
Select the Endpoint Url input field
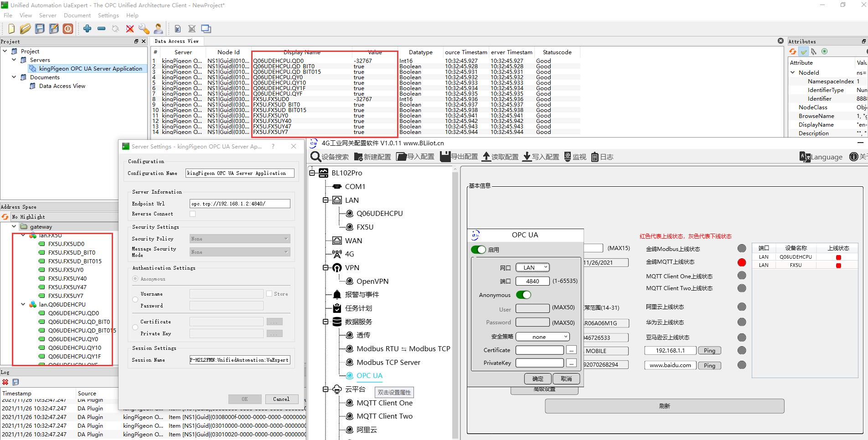click(239, 203)
